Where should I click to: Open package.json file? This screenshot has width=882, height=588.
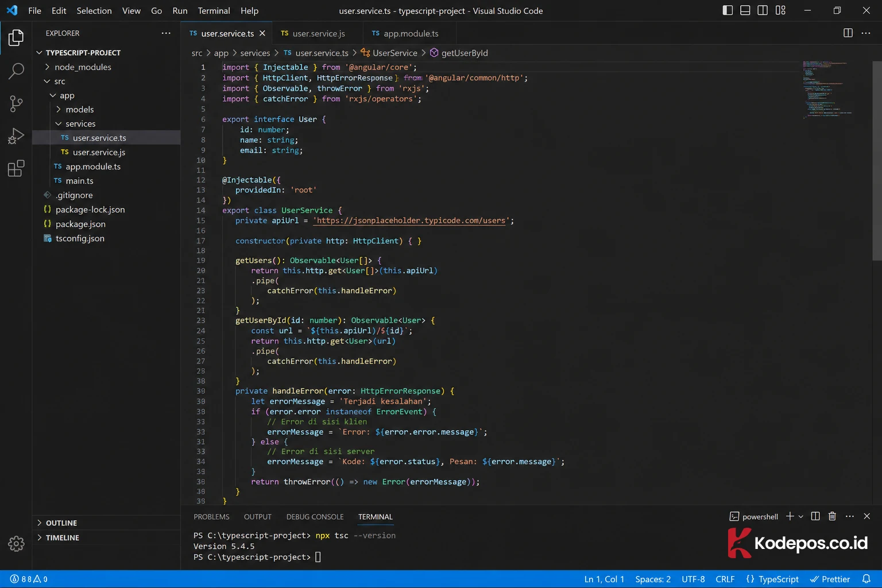click(x=106, y=224)
